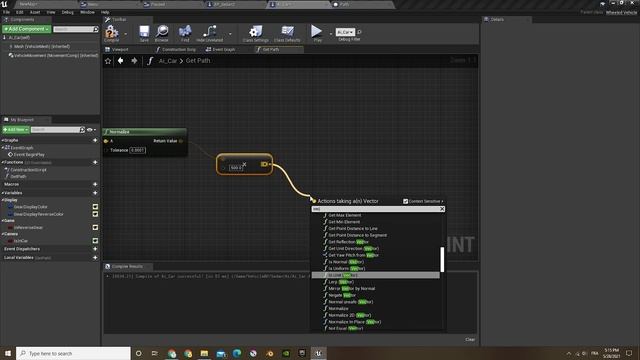Viewport: 640px width, 360px height.
Task: Select the Get Path graph tab
Action: (279, 49)
